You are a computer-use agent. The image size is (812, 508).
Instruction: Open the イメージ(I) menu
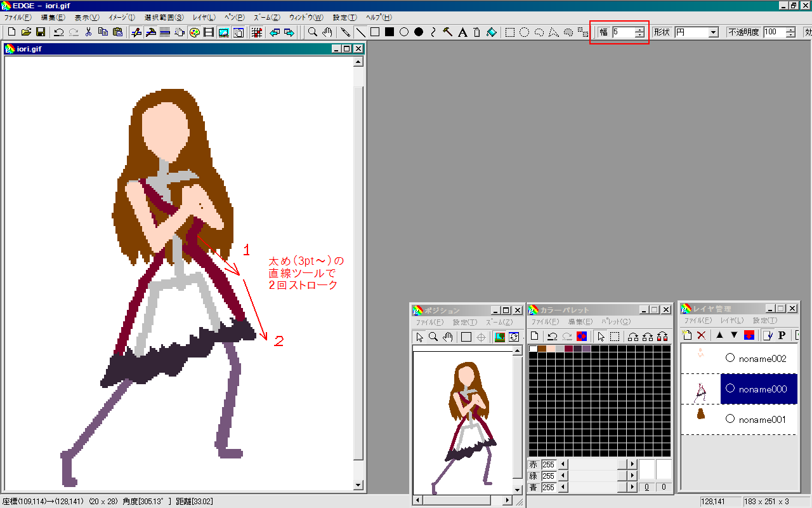122,17
